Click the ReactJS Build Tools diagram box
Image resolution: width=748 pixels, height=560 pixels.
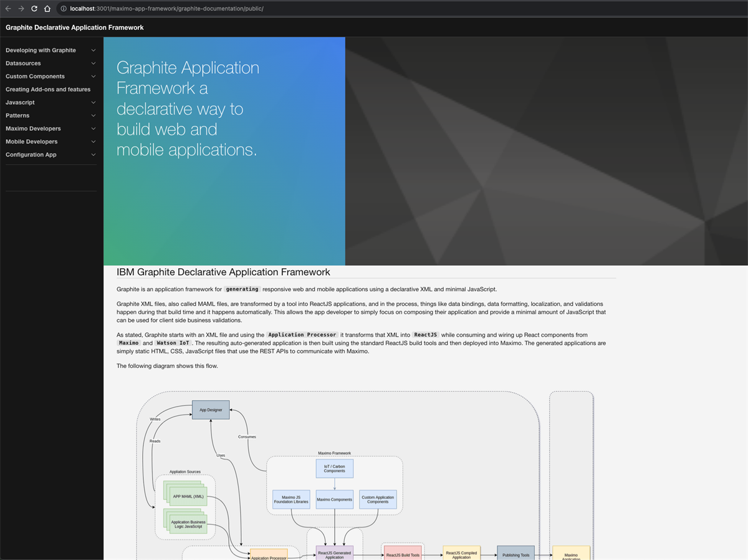[403, 554]
